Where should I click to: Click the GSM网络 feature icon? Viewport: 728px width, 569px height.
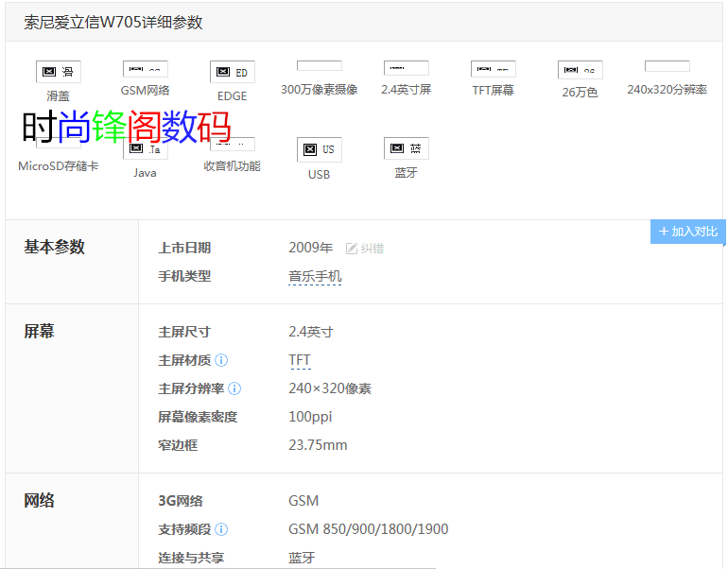pos(146,69)
